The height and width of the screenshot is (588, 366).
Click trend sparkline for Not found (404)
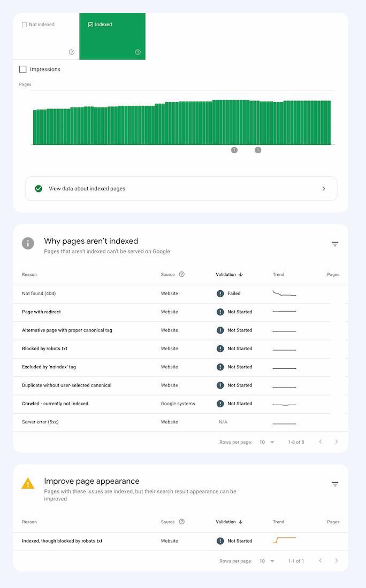(284, 293)
